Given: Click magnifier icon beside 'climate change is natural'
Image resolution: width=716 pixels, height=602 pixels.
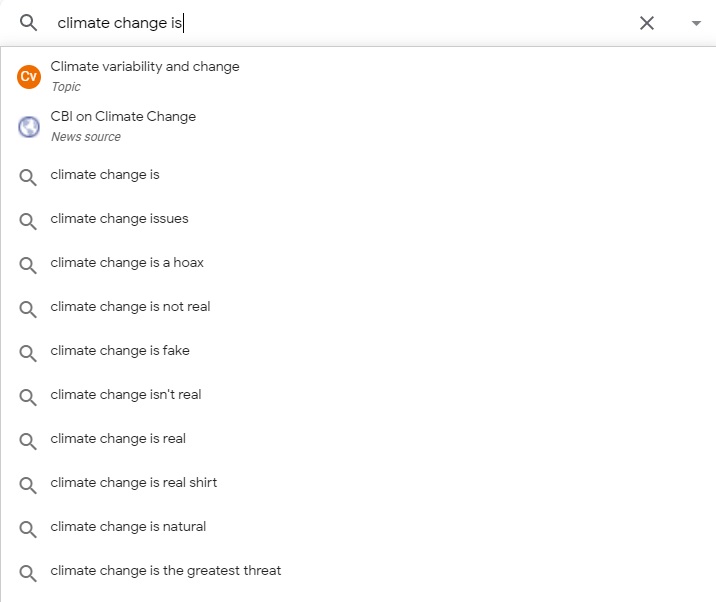Looking at the screenshot, I should pos(28,529).
